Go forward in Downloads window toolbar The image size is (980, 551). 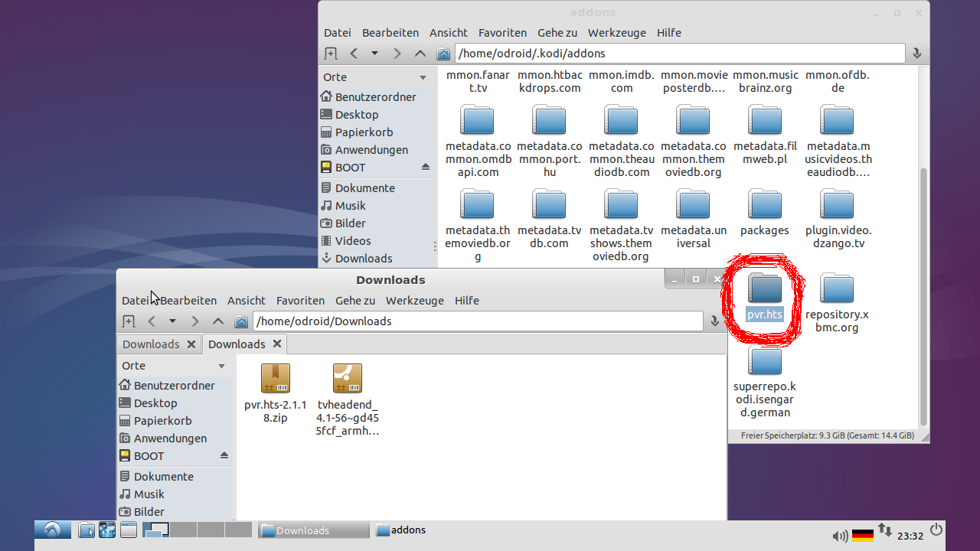(x=194, y=321)
